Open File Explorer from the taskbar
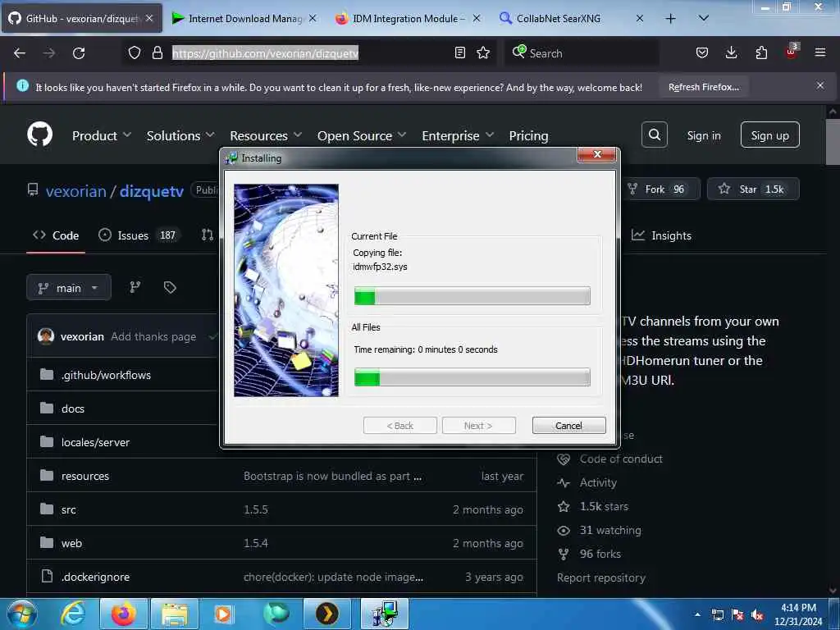Viewport: 840px width, 630px height. click(175, 614)
